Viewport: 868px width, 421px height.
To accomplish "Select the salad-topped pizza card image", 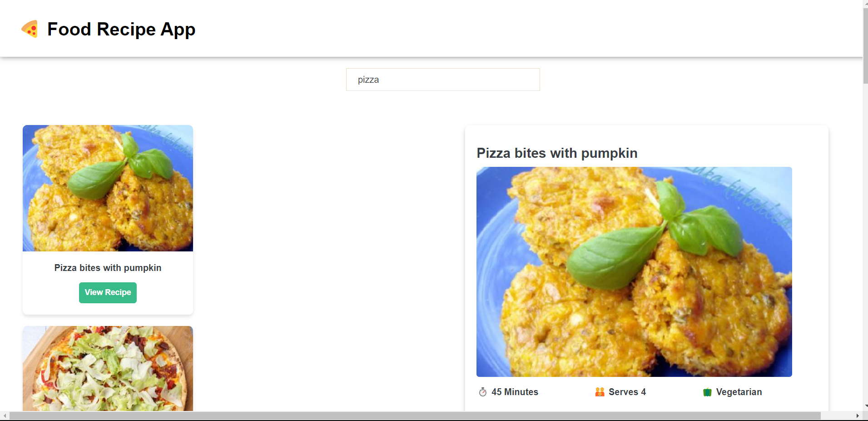I will (x=108, y=368).
